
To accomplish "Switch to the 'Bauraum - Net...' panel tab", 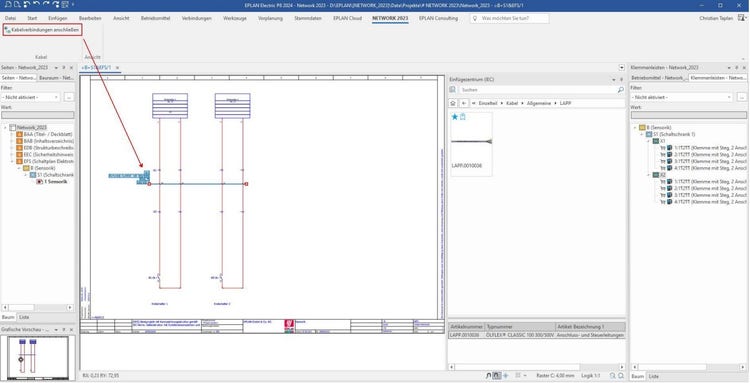I will [55, 77].
